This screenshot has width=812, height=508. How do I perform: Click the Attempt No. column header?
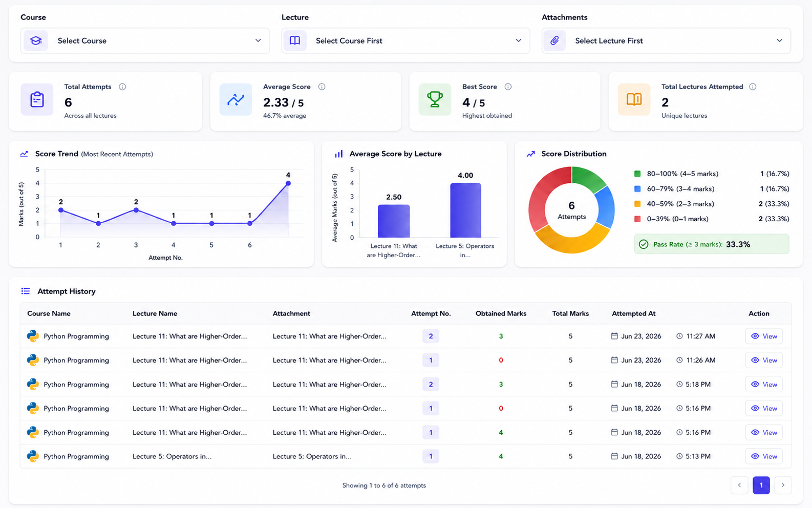(431, 313)
